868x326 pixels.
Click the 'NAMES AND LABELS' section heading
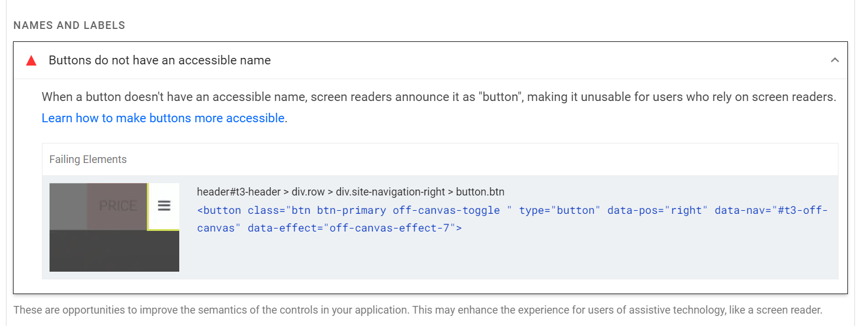pyautogui.click(x=69, y=25)
